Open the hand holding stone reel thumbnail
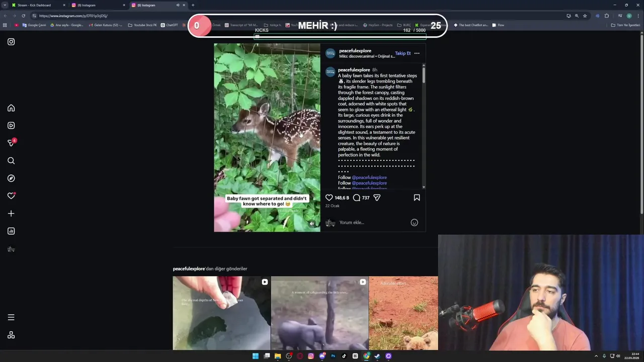 pos(221,313)
